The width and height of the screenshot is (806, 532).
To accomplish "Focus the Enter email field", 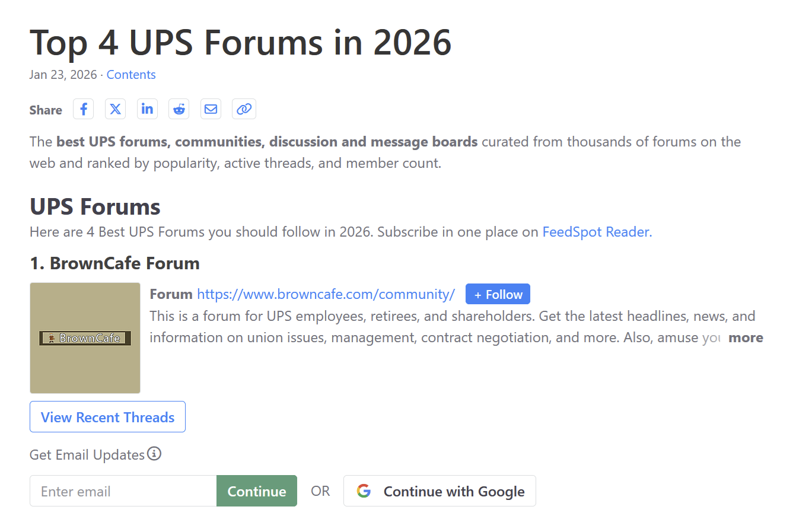I will [x=123, y=491].
